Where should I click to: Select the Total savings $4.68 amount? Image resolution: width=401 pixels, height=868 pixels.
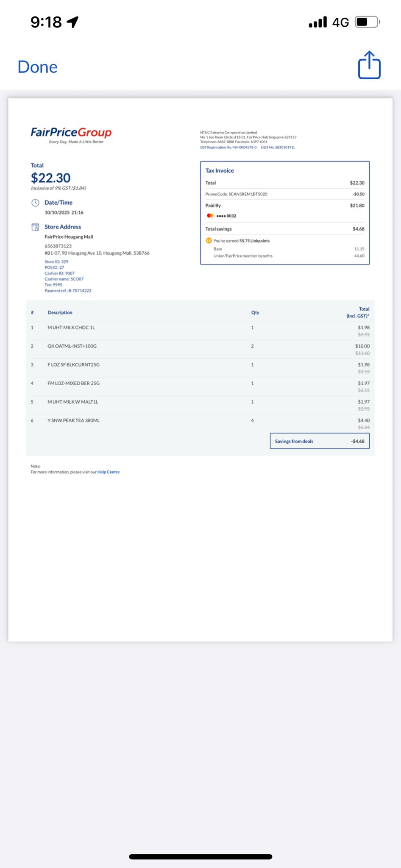pyautogui.click(x=358, y=229)
